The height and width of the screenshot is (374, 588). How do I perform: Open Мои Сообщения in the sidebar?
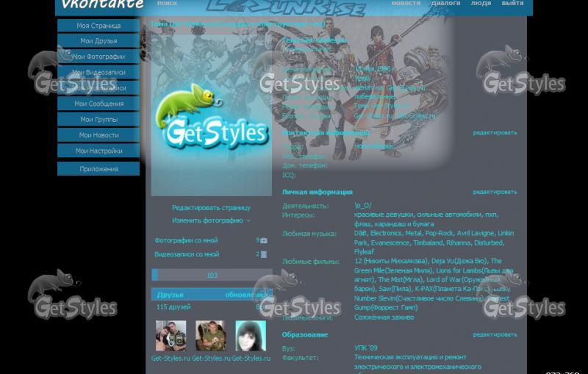tap(98, 104)
